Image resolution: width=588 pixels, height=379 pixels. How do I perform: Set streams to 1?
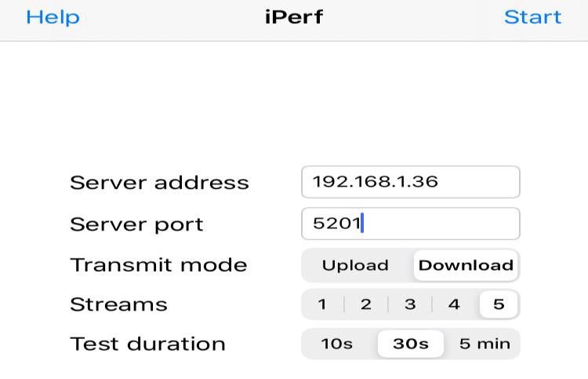pyautogui.click(x=322, y=304)
